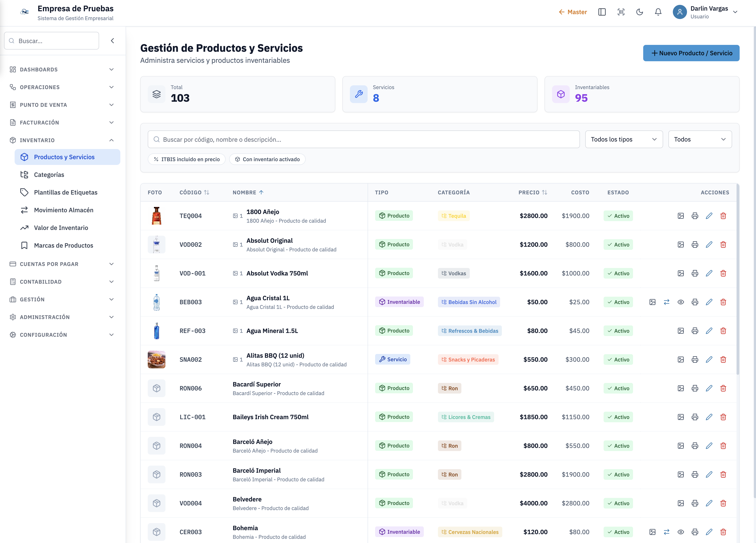View details eye icon for Agua Cristal 1L
756x543 pixels.
point(681,302)
